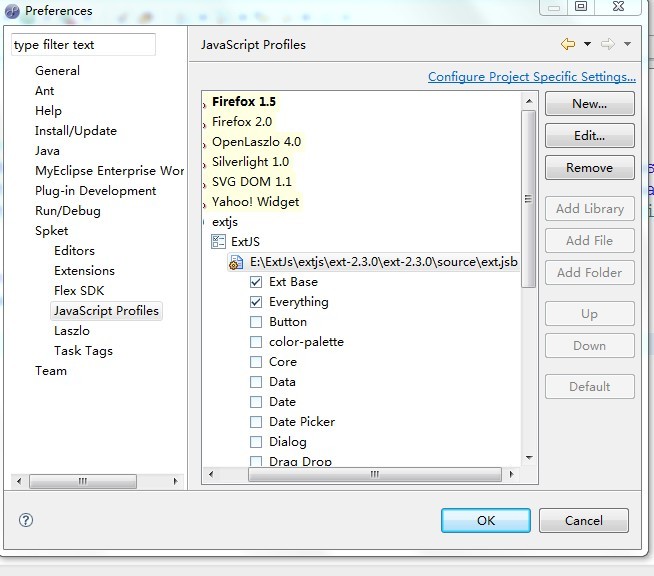This screenshot has height=576, width=654.
Task: Open the forward history dropdown arrow
Action: coord(627,44)
